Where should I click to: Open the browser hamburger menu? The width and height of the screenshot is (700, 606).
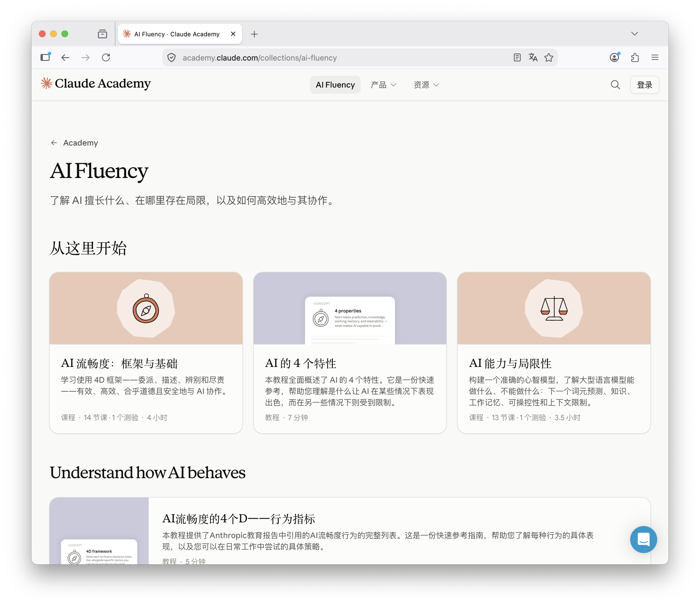point(655,57)
